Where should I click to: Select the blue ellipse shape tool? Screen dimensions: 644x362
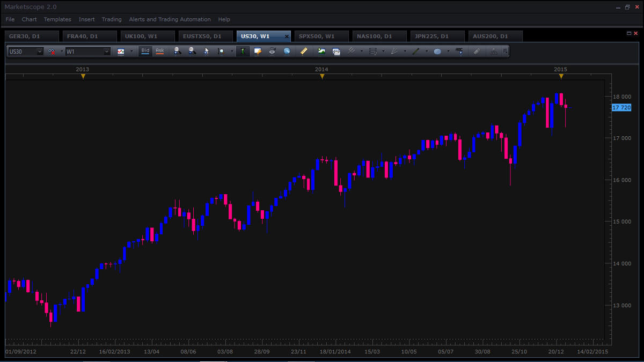click(x=437, y=51)
